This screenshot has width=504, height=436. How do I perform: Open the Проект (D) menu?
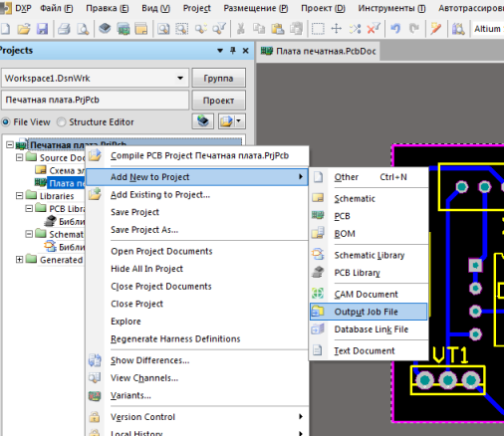323,8
